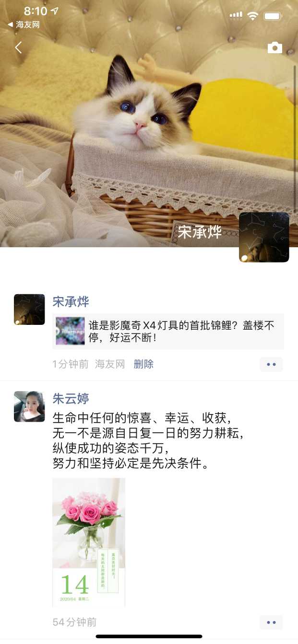Open 宋承烨 name link in feed

[71, 302]
